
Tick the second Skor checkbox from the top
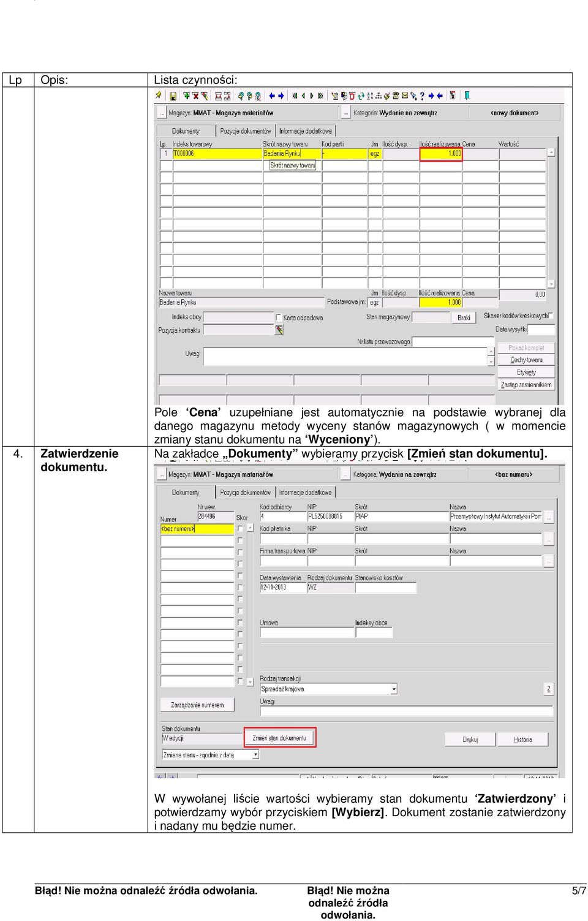(x=240, y=540)
